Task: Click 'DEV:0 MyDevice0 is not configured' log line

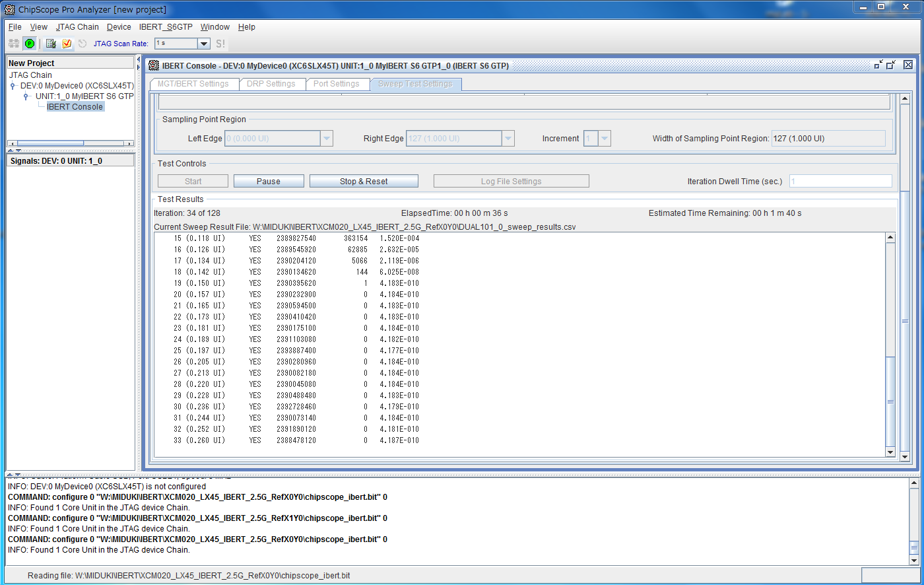Action: tap(107, 487)
